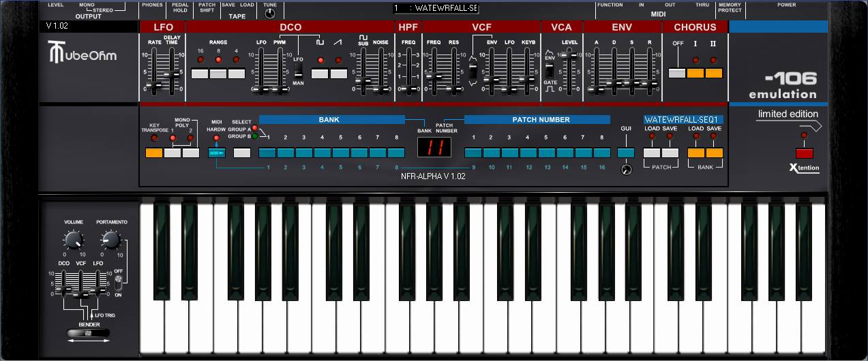This screenshot has width=868, height=361.
Task: Select Bank button 1
Action: pos(268,153)
